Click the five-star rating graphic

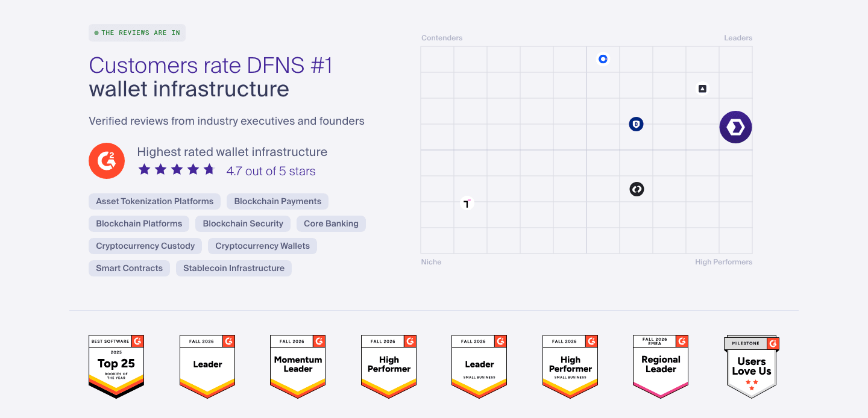point(177,170)
